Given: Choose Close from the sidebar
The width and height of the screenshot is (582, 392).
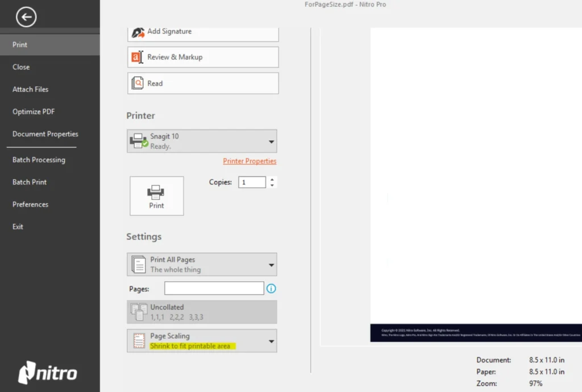Looking at the screenshot, I should pyautogui.click(x=21, y=67).
